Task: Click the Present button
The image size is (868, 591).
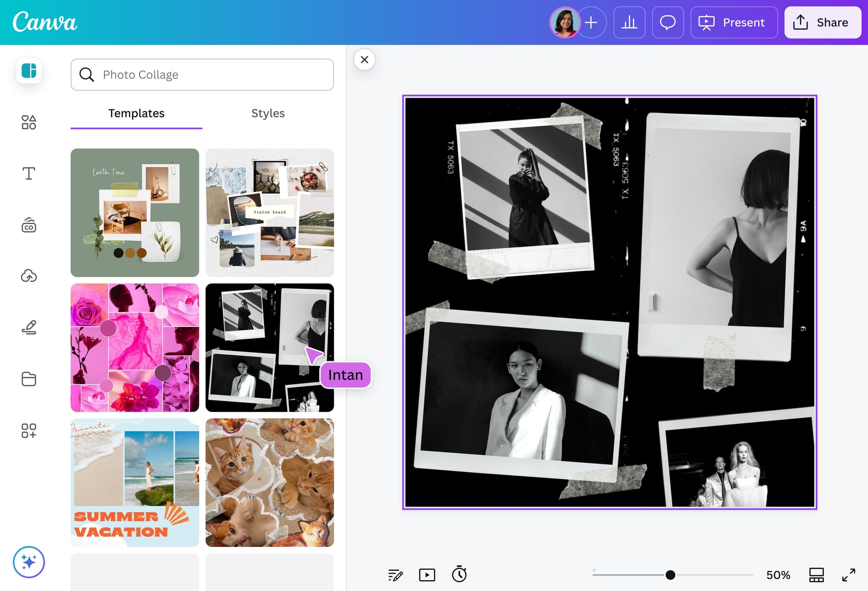Action: (734, 22)
